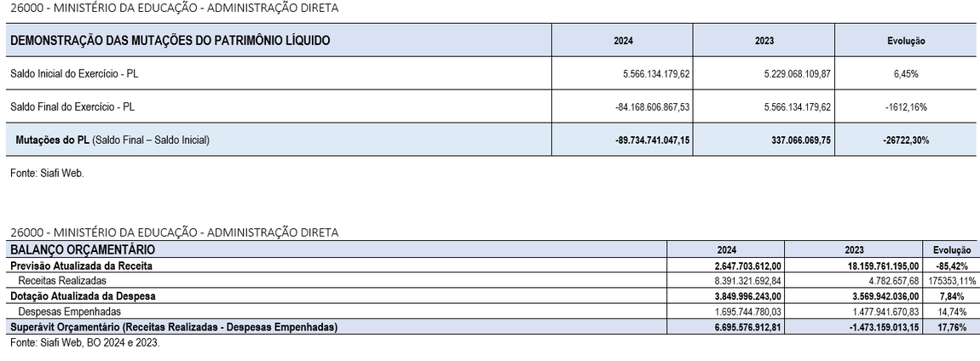Click the Saldo Inicial 2023 value 5.229.068.109,87
Viewport: 980px width, 361px height.
coord(798,74)
